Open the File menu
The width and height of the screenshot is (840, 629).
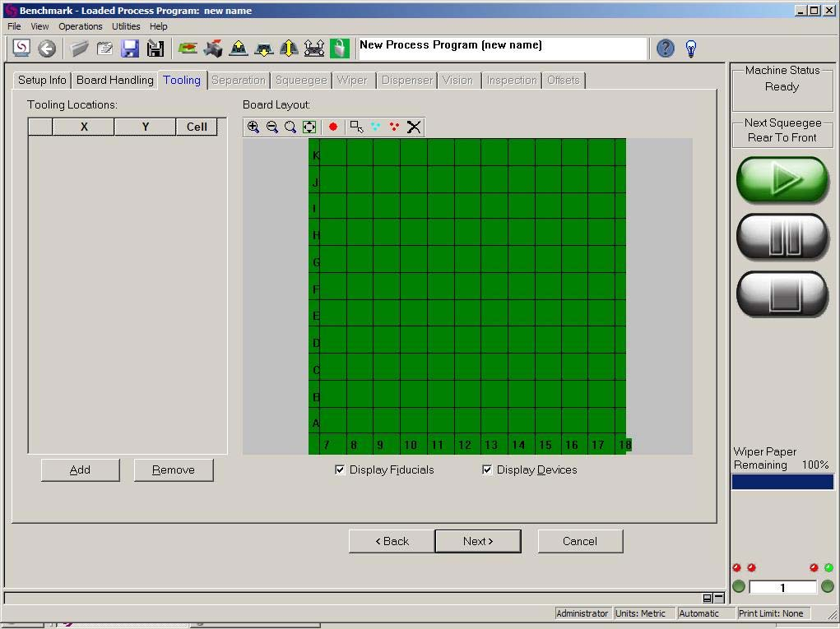pyautogui.click(x=15, y=26)
